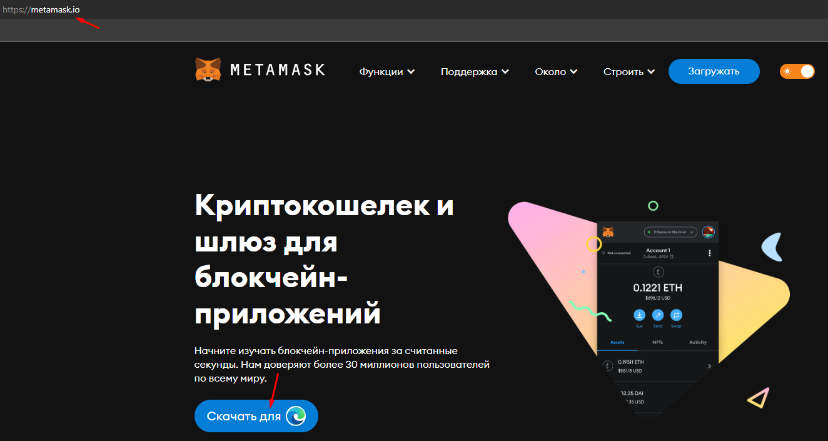This screenshot has width=828, height=441.
Task: Toggle the light/dark theme switch
Action: pyautogui.click(x=797, y=71)
